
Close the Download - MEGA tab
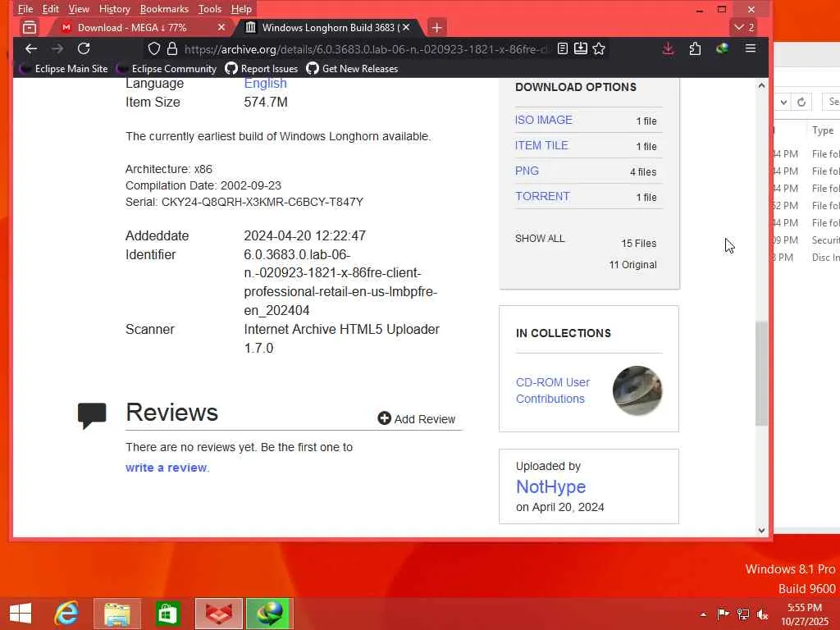[221, 27]
